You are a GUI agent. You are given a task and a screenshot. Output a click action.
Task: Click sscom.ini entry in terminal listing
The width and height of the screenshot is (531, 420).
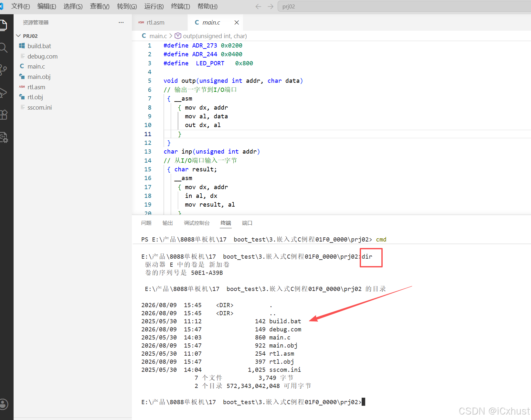[285, 370]
